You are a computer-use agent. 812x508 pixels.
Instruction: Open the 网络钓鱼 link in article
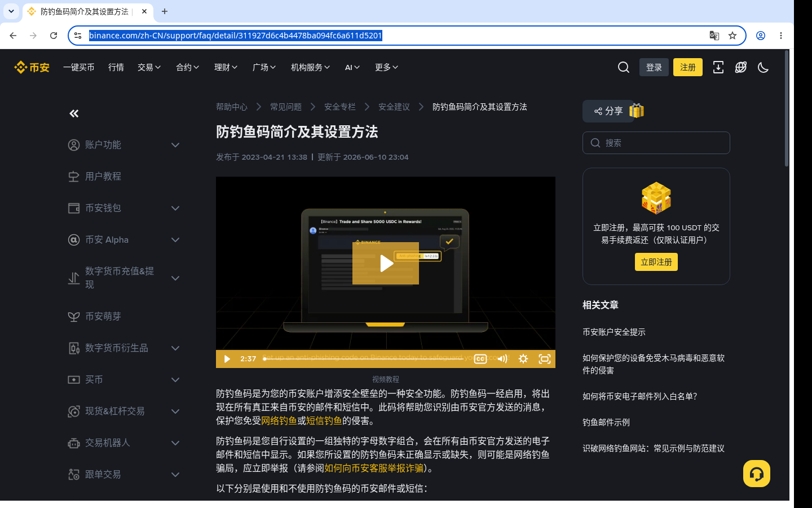279,421
